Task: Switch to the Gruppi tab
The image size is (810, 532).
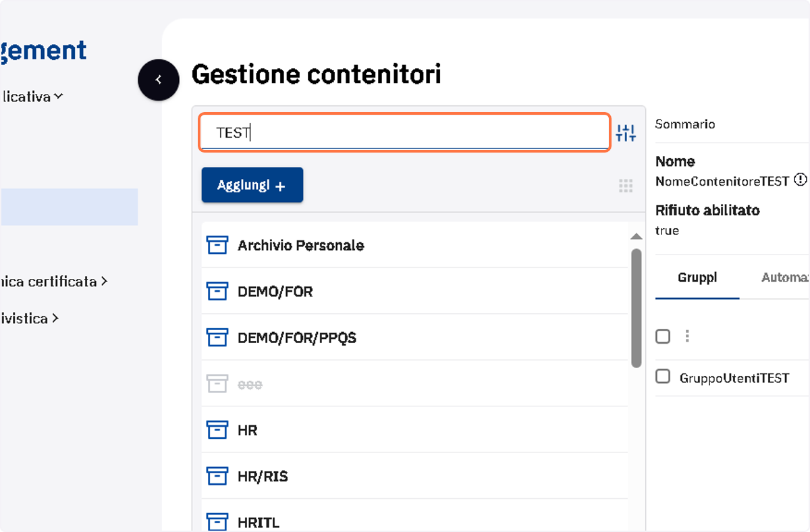Action: (697, 277)
